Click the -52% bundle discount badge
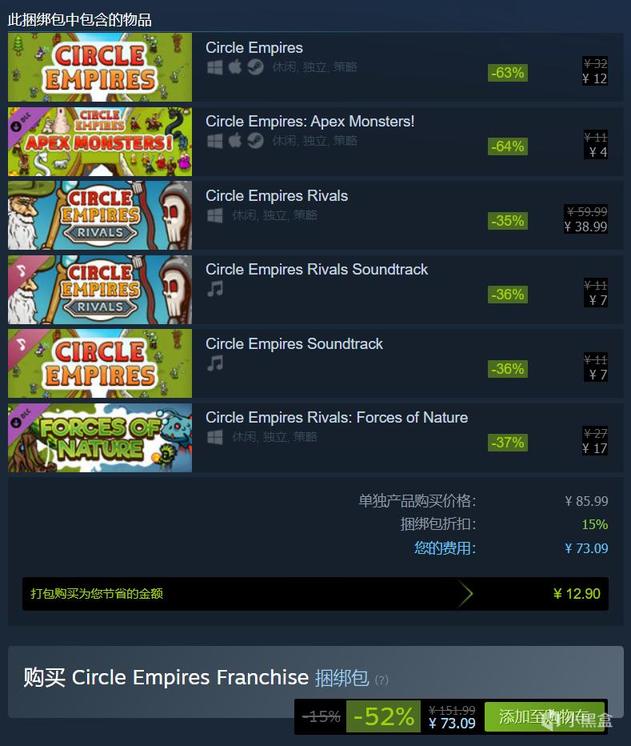This screenshot has width=631, height=746. point(384,716)
